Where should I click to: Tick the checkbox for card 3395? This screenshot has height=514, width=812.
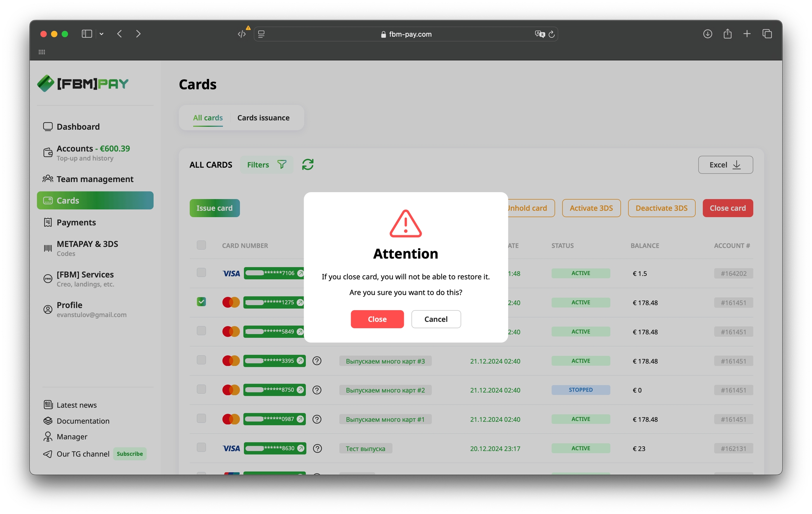coord(201,360)
